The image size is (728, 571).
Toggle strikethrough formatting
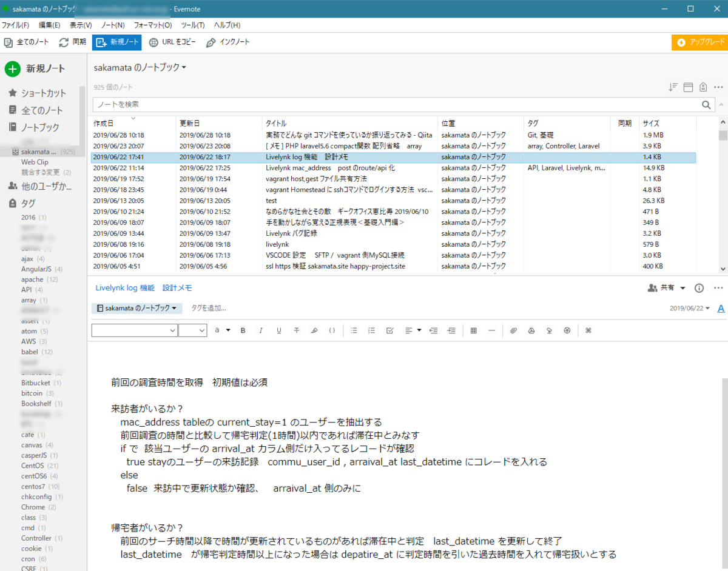click(297, 330)
